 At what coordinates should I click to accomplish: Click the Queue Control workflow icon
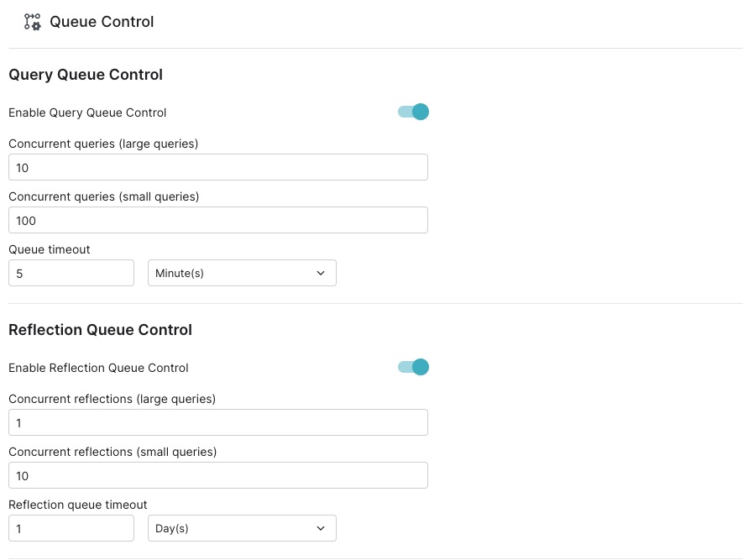coord(32,21)
